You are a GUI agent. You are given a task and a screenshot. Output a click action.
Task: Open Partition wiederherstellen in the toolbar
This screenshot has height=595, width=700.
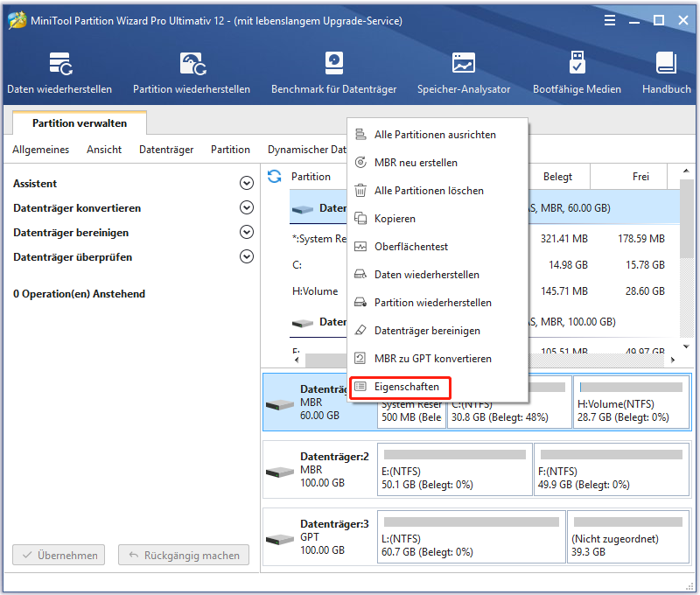(x=192, y=73)
